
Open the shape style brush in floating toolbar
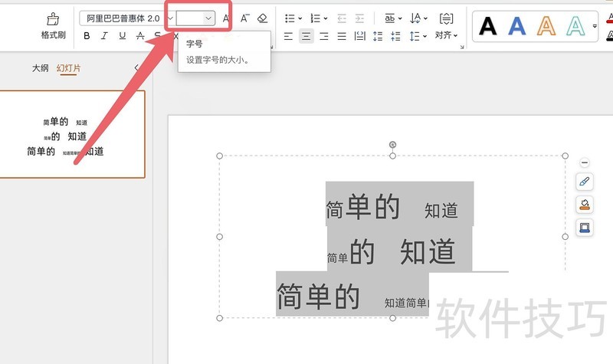585,182
